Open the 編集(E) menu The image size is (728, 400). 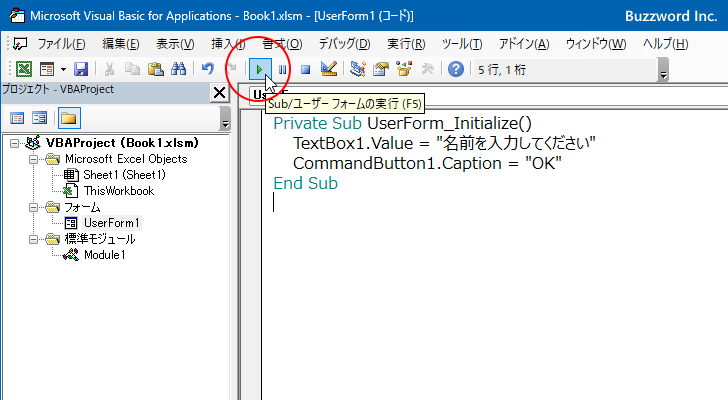[121, 44]
